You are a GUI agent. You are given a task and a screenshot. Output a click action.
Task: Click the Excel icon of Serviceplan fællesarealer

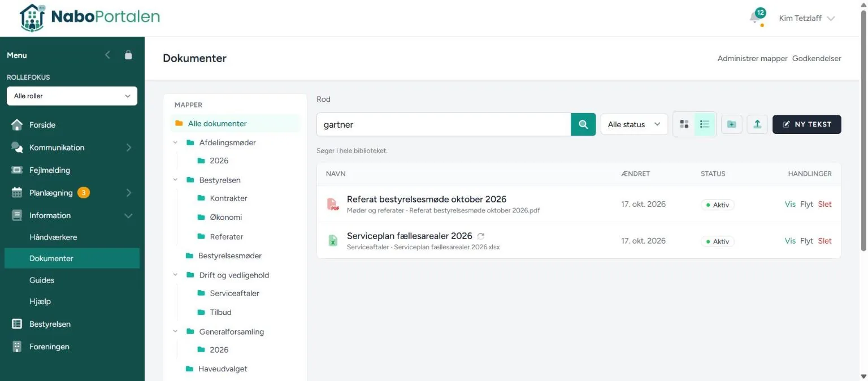click(x=333, y=241)
